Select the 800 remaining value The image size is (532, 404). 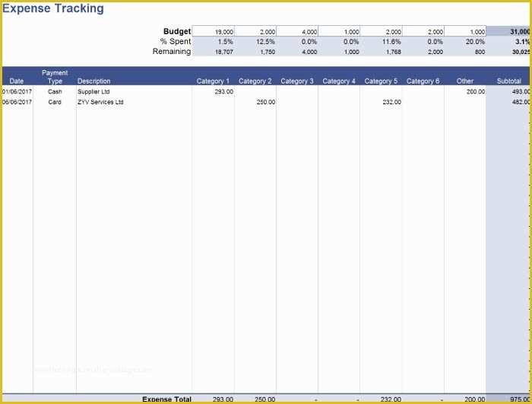coord(480,52)
